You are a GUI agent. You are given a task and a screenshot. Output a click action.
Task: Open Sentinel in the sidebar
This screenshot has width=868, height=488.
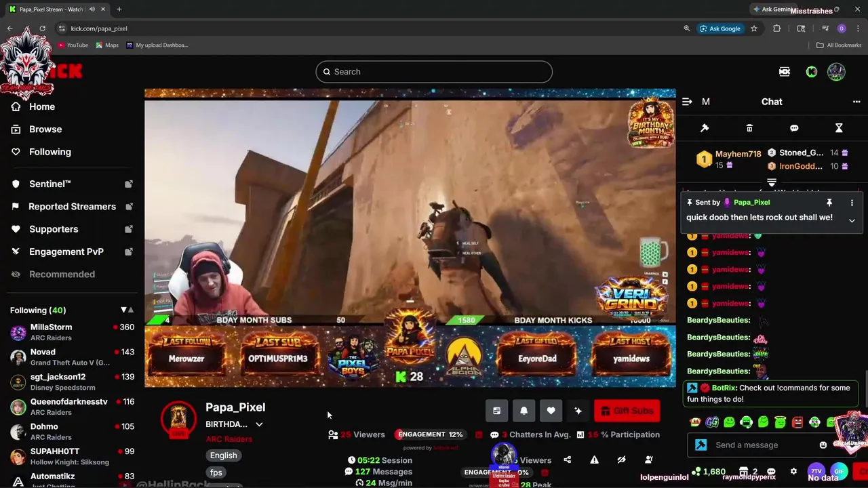pyautogui.click(x=71, y=184)
